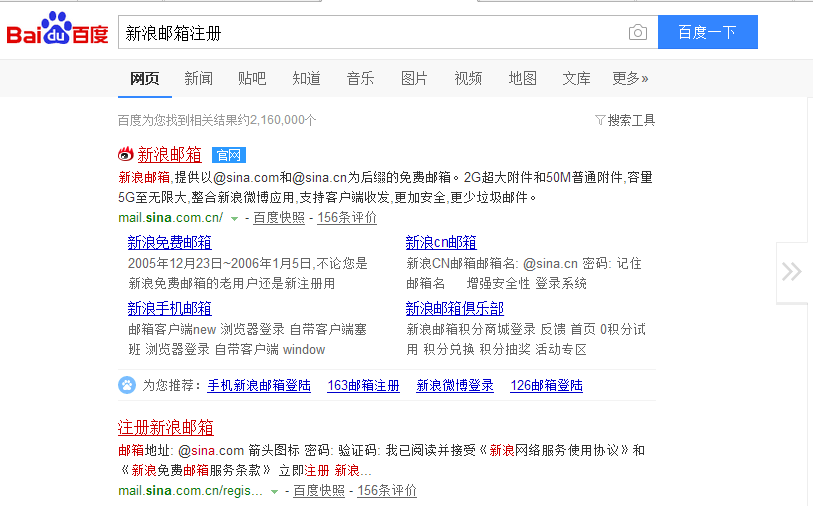The image size is (813, 506).
Task: Click the 百度一下 search button
Action: 708,32
